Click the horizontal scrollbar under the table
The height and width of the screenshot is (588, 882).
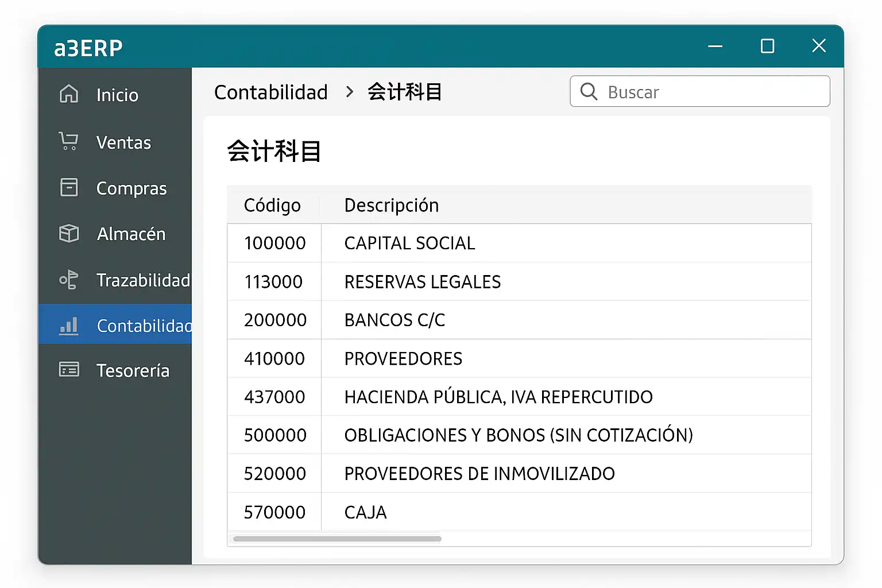click(x=337, y=539)
